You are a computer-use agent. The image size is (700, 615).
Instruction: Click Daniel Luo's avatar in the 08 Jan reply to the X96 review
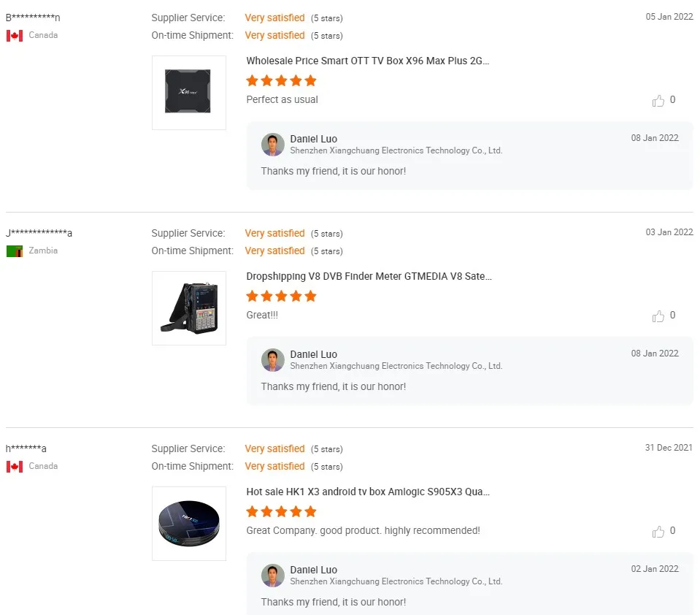273,145
